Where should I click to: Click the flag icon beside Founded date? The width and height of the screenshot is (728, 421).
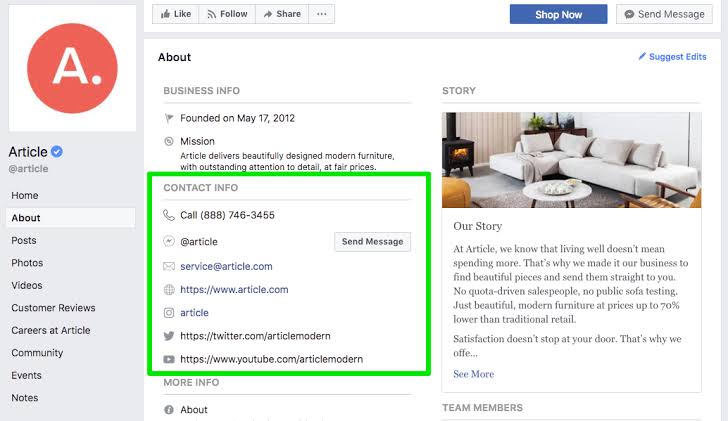(x=169, y=118)
